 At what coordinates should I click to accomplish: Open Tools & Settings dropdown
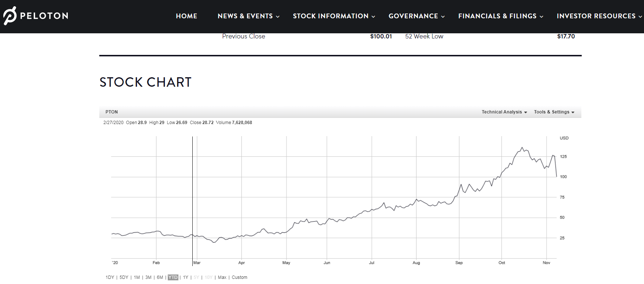click(x=554, y=112)
